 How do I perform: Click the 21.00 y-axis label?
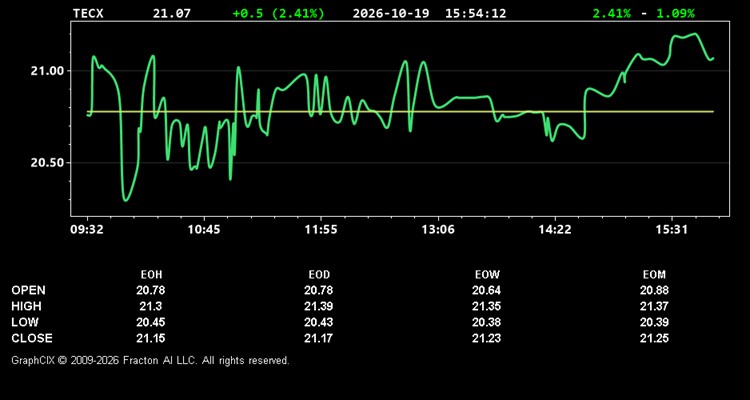pos(47,71)
